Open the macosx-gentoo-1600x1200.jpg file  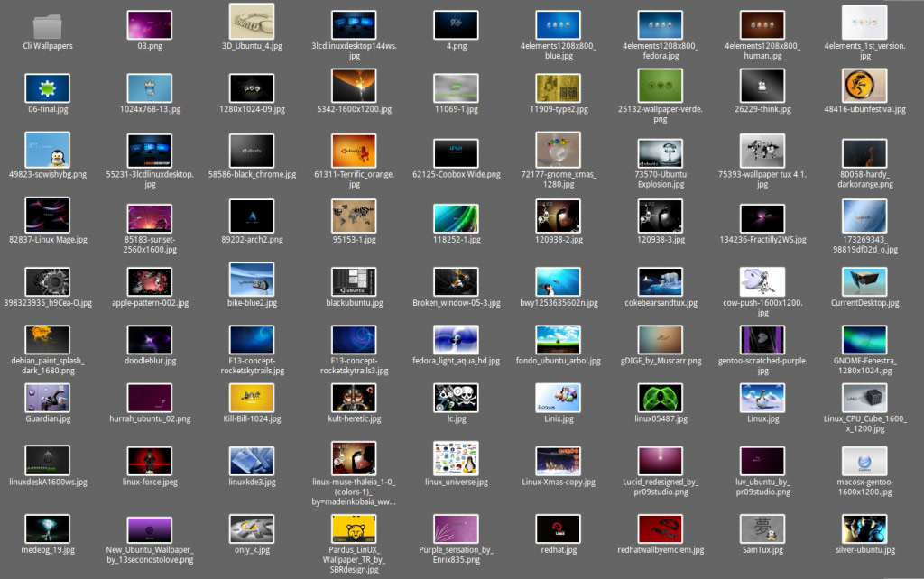pos(864,463)
